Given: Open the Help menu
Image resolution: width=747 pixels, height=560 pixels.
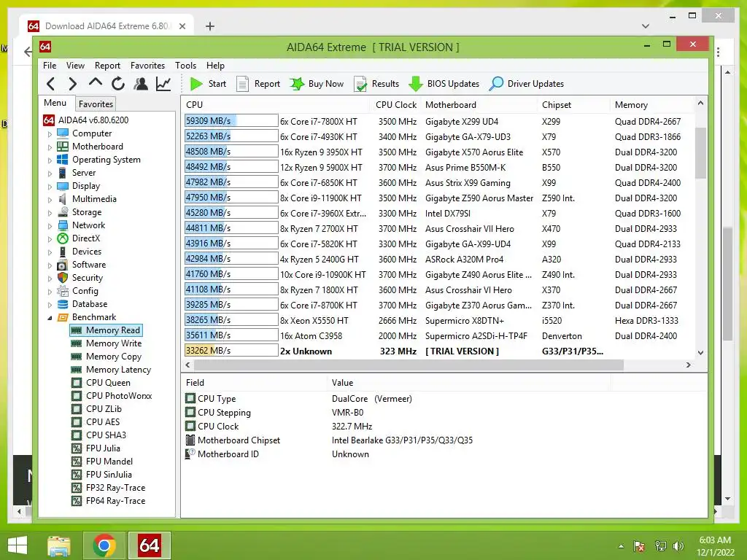Looking at the screenshot, I should click(215, 65).
